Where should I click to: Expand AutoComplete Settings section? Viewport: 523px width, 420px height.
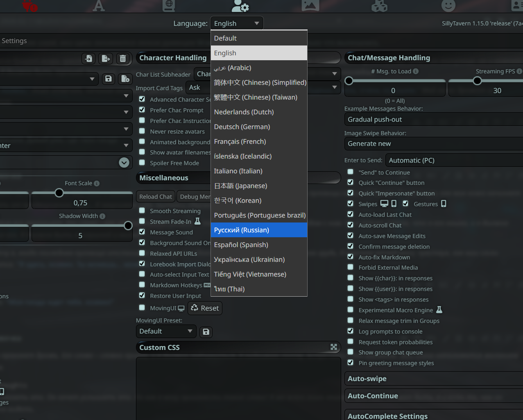click(x=434, y=415)
